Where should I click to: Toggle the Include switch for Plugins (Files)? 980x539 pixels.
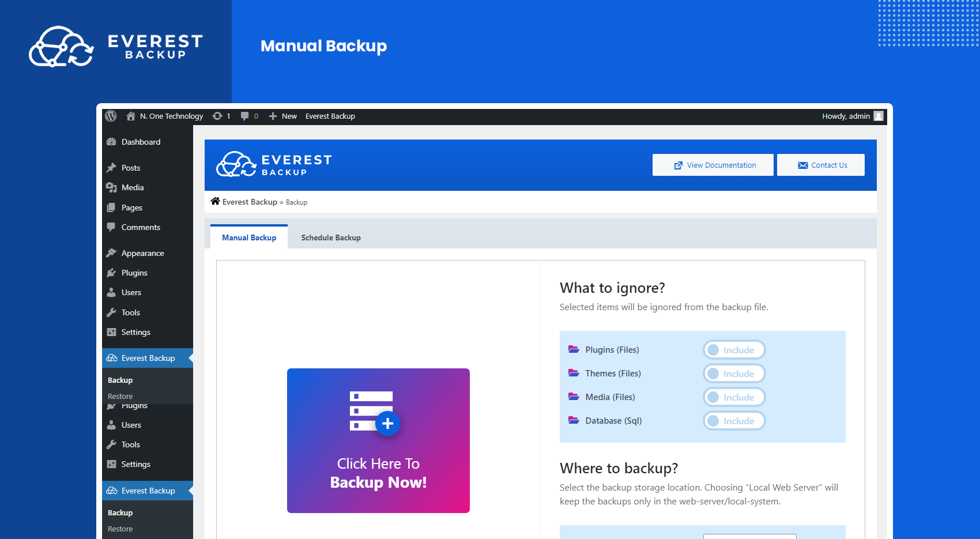[734, 350]
